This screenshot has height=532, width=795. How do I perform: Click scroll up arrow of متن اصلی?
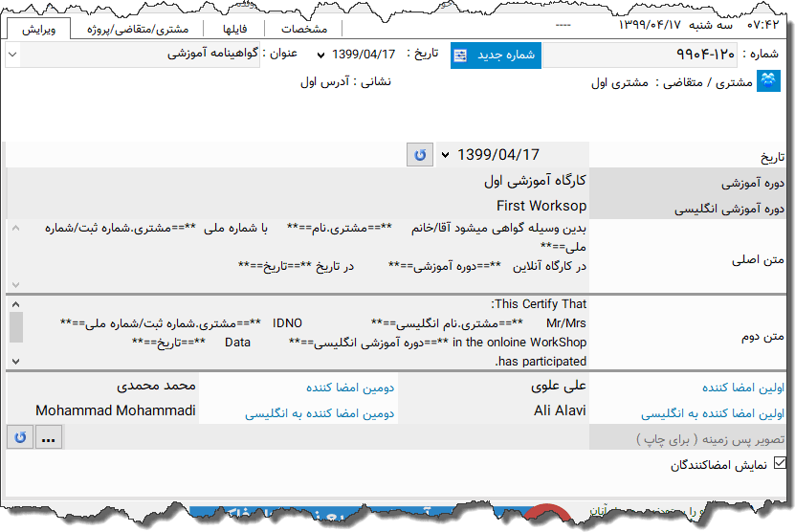pyautogui.click(x=15, y=229)
